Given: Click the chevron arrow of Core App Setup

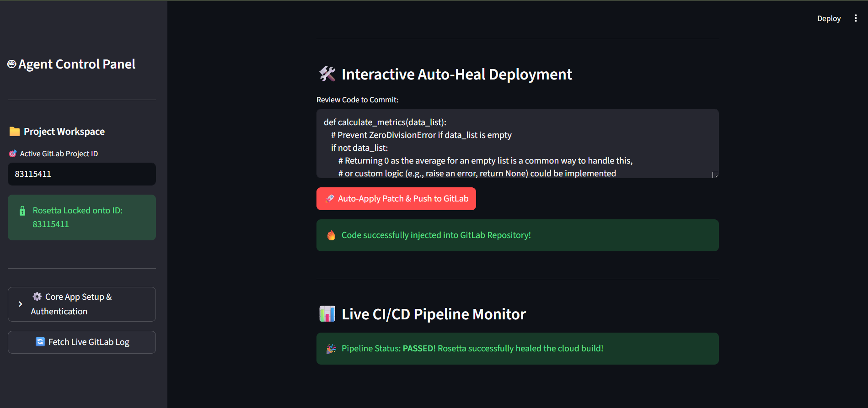Looking at the screenshot, I should tap(20, 304).
